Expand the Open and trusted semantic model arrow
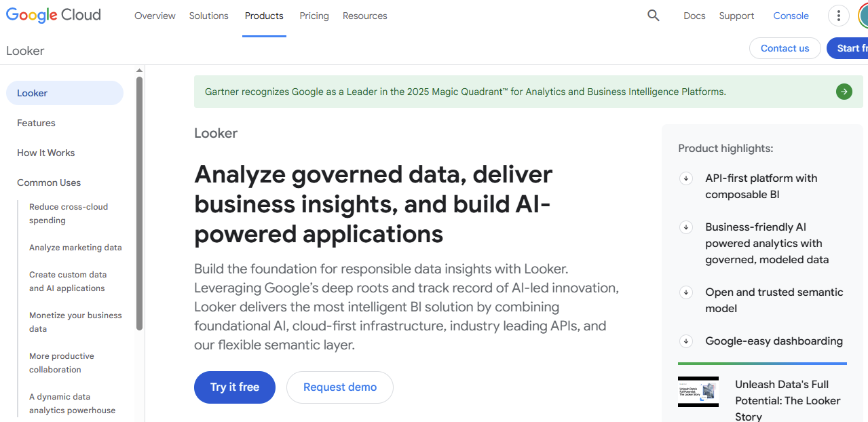This screenshot has height=422, width=868. 686,292
